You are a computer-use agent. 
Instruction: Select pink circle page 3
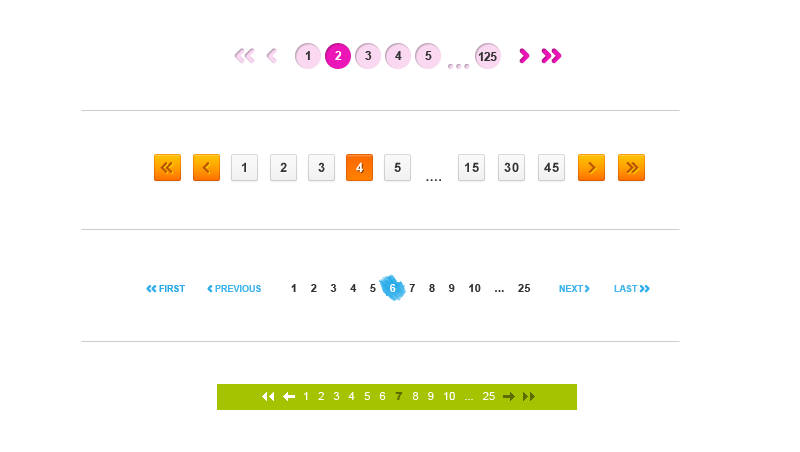[368, 56]
